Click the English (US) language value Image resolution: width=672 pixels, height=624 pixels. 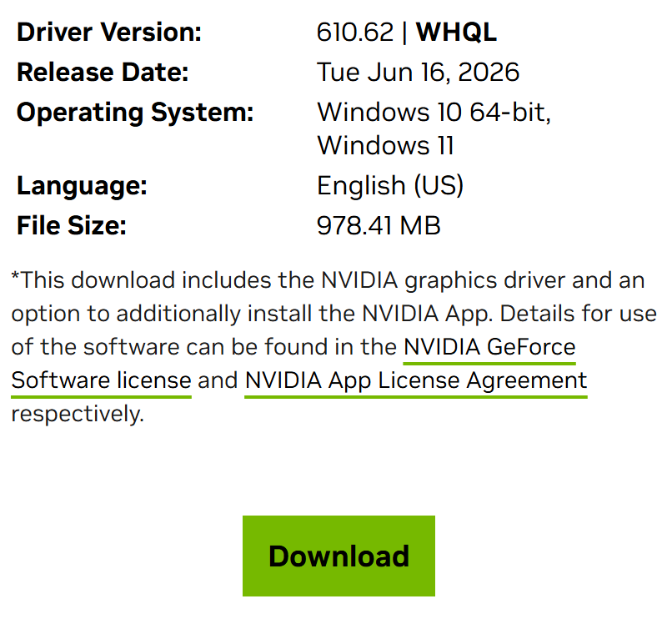pos(390,186)
